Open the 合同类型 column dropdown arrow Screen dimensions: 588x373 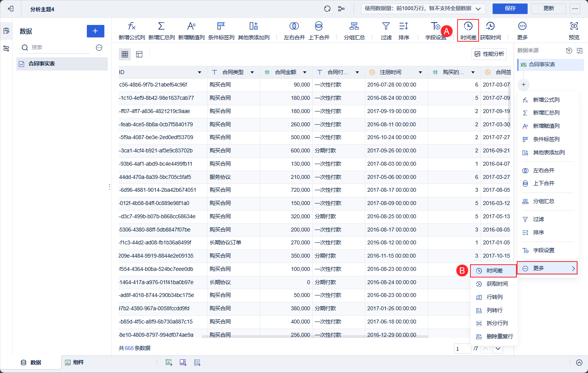coord(252,72)
